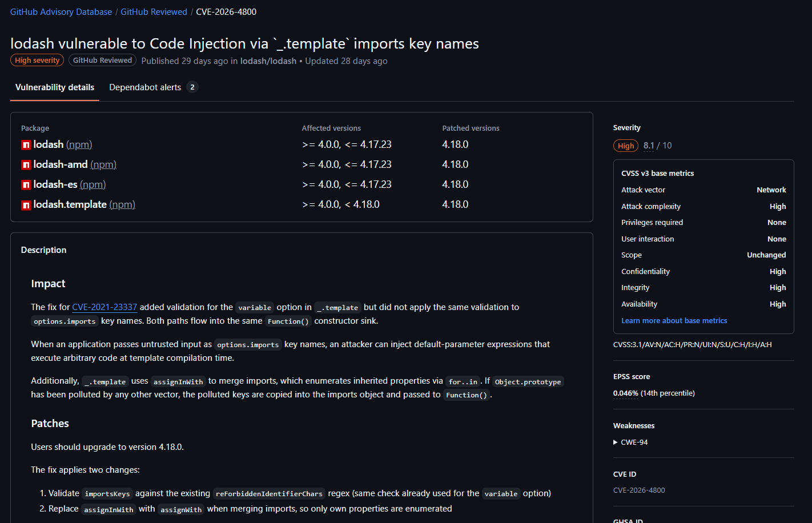Switch to the Vulnerability details tab
Image resolution: width=812 pixels, height=523 pixels.
click(55, 87)
